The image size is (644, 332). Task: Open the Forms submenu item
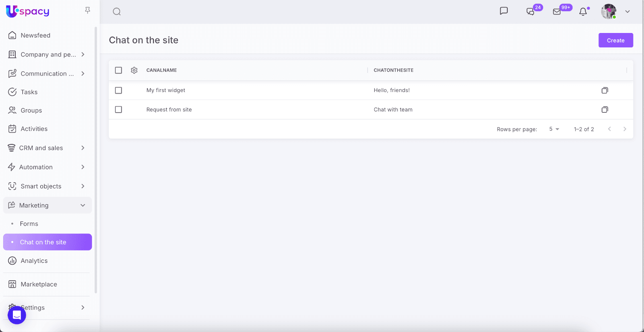click(x=29, y=224)
